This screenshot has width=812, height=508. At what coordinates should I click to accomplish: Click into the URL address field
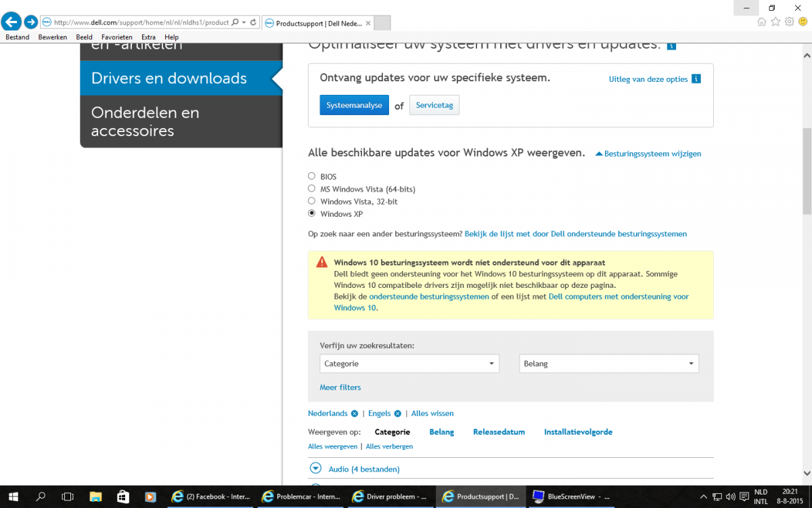pos(141,22)
